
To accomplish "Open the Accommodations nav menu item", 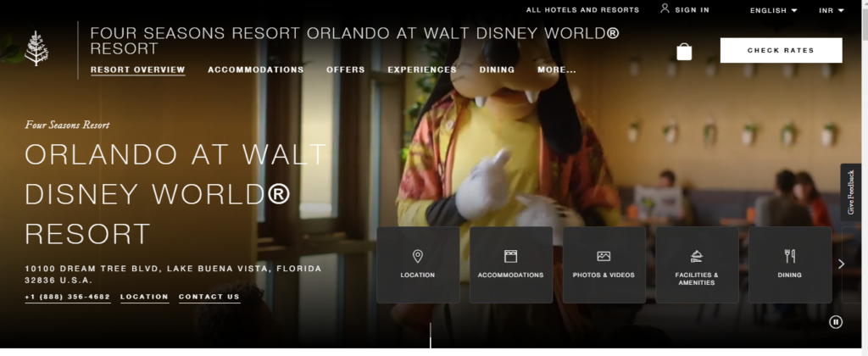I will [x=256, y=70].
